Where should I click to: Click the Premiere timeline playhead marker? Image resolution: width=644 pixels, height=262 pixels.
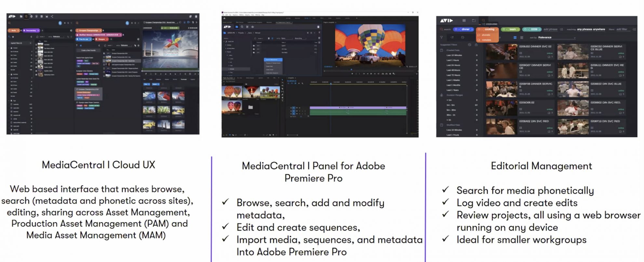(331, 83)
